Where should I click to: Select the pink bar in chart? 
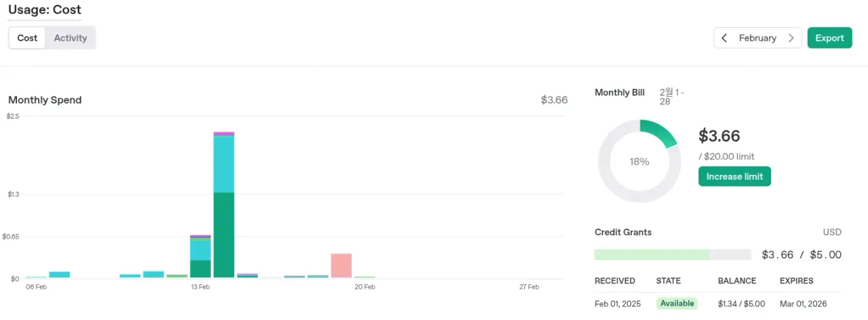point(341,265)
